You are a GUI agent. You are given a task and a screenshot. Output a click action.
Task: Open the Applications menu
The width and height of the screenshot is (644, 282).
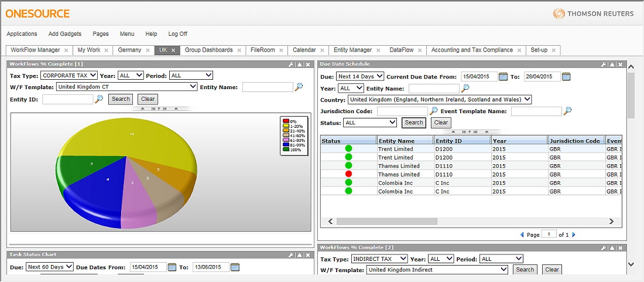[22, 33]
